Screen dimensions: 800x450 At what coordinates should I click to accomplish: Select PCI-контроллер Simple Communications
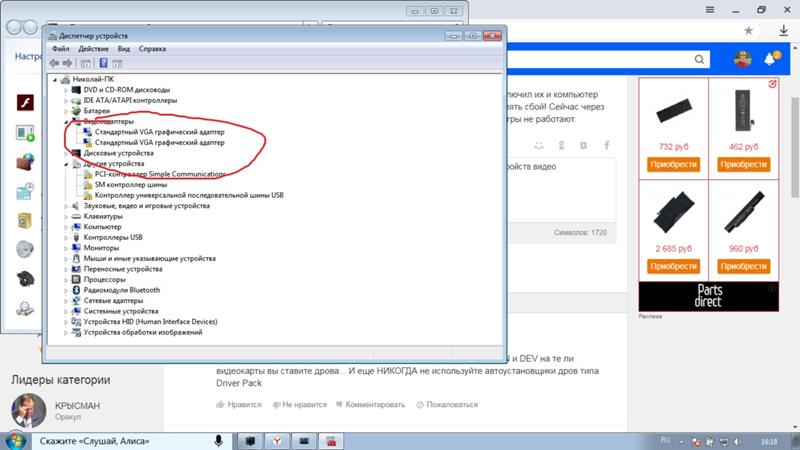click(x=160, y=174)
